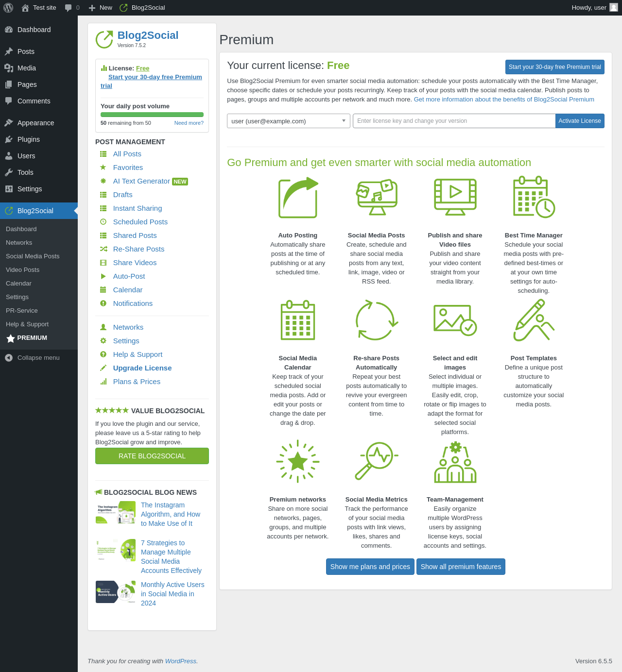Image resolution: width=622 pixels, height=672 pixels.
Task: Click the Activate License button
Action: [x=580, y=121]
